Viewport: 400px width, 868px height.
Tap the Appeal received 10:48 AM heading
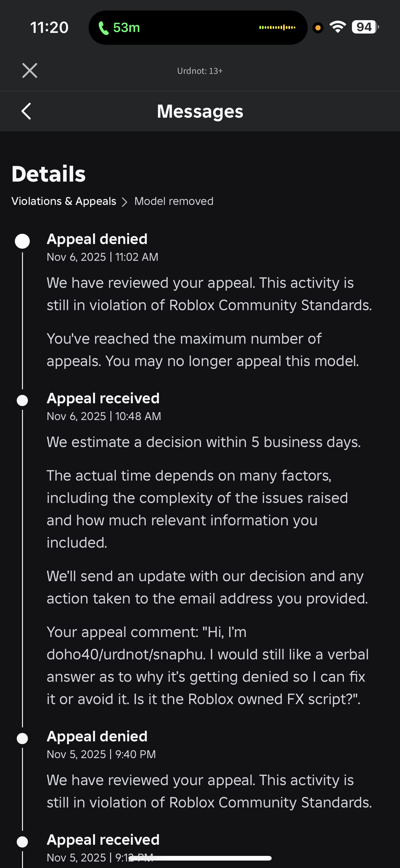click(103, 398)
